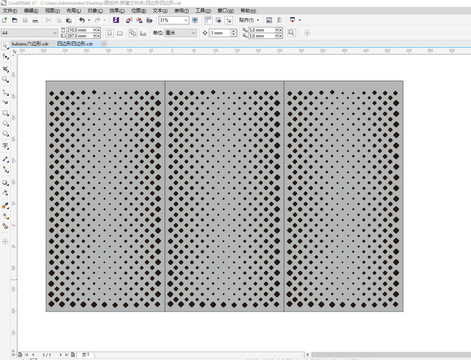The image size is (471, 360).
Task: Set landscape page orientation
Action: (120, 33)
